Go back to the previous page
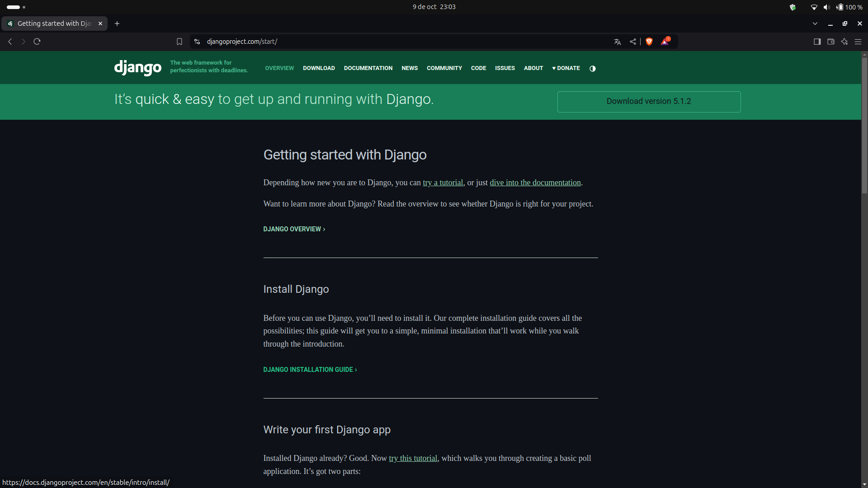Screen dimensions: 868x488 (x=10, y=42)
